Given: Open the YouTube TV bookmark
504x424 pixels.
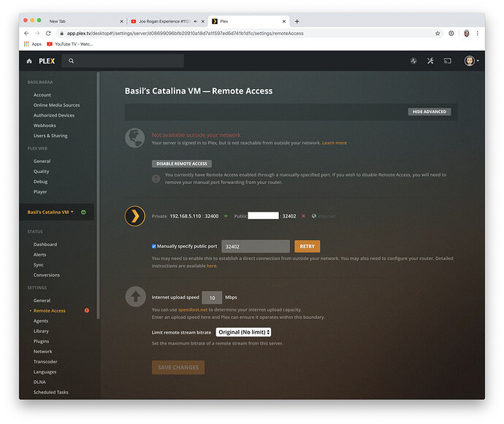Looking at the screenshot, I should (69, 44).
